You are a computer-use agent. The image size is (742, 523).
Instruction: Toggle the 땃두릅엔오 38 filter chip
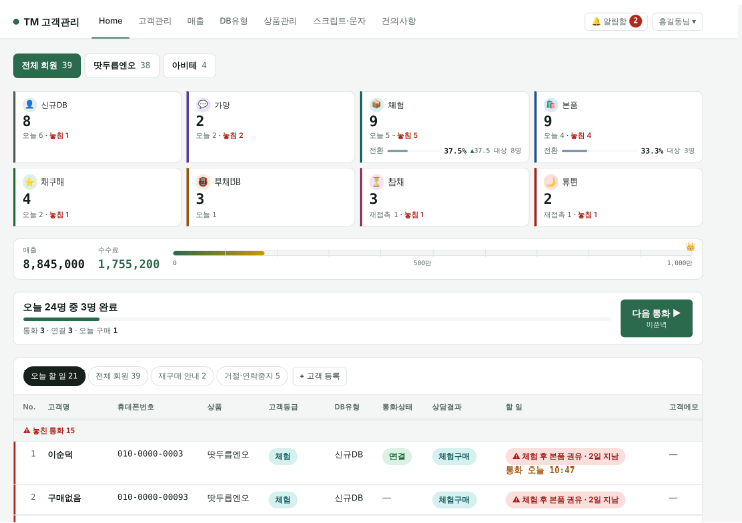122,65
